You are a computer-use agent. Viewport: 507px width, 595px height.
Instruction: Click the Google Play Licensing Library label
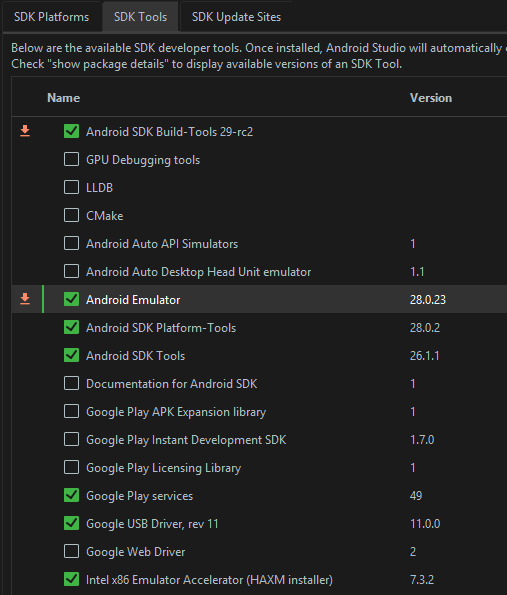coord(163,468)
